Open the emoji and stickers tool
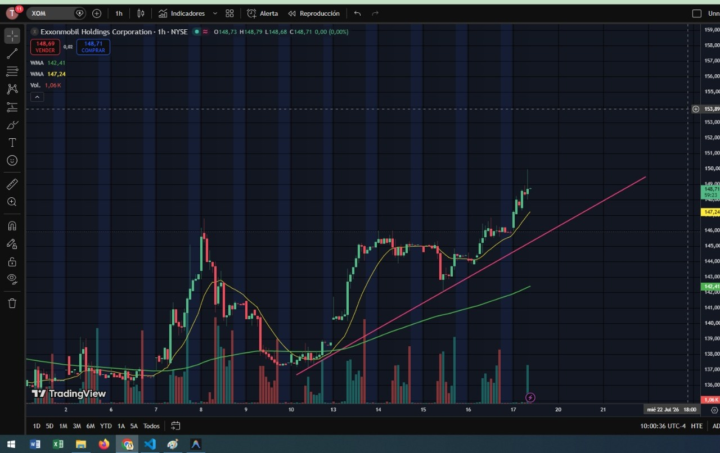The image size is (720, 453). (x=12, y=161)
